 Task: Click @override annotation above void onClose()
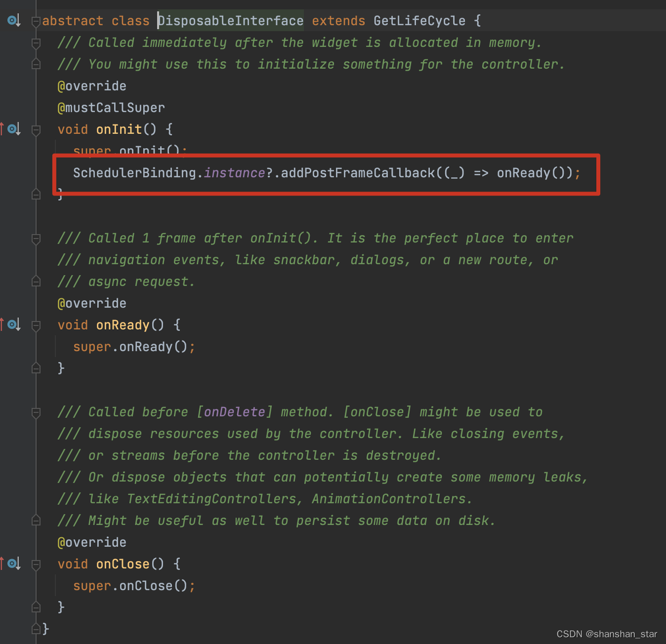(x=92, y=543)
